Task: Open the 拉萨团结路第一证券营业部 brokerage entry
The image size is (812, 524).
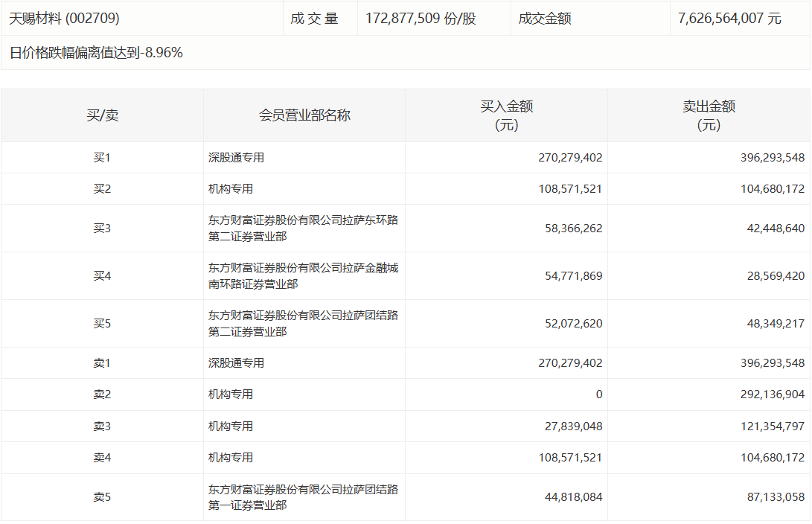Action: click(303, 498)
